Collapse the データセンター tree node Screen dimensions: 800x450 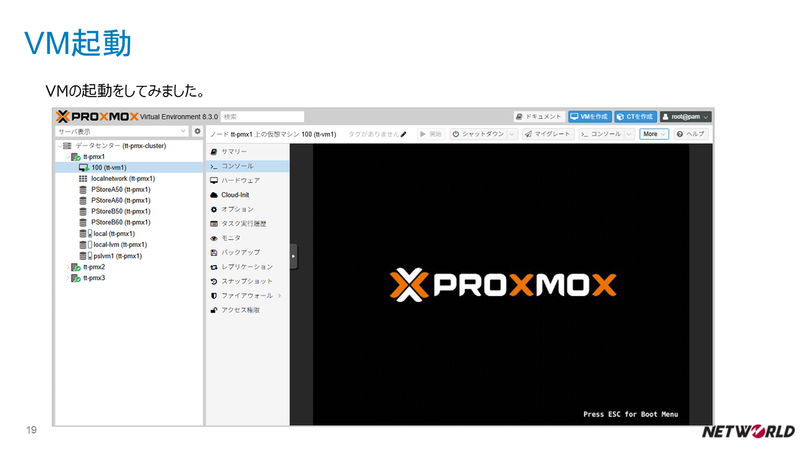tap(60, 146)
